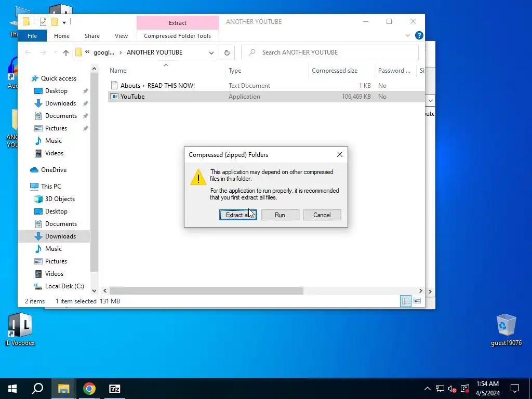Open Local Disk (C:) in navigation pane
The width and height of the screenshot is (532, 399).
(x=64, y=286)
